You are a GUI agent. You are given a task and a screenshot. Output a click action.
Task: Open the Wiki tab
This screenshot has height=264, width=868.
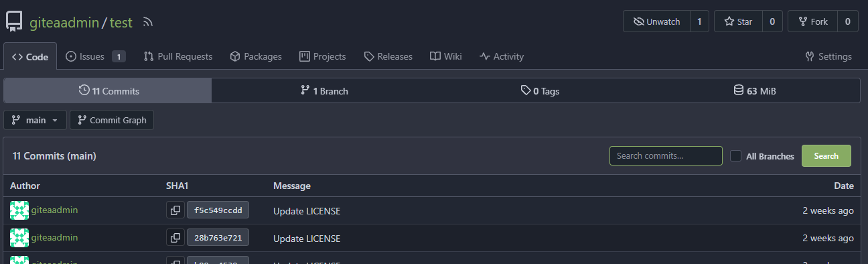(446, 56)
